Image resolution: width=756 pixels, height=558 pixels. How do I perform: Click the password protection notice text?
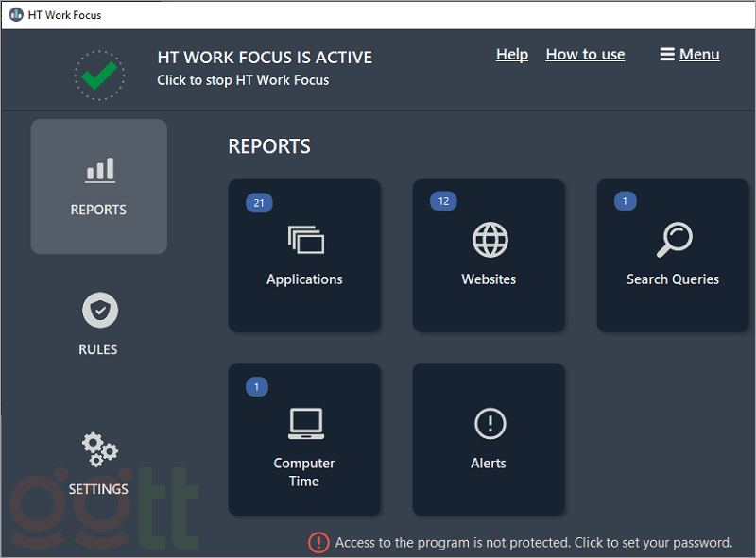pos(534,543)
